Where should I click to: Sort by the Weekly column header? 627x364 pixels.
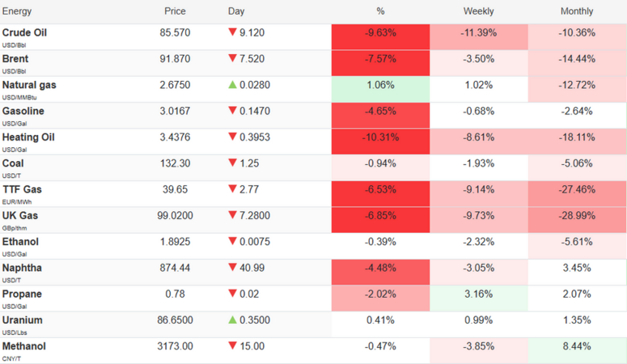[478, 11]
